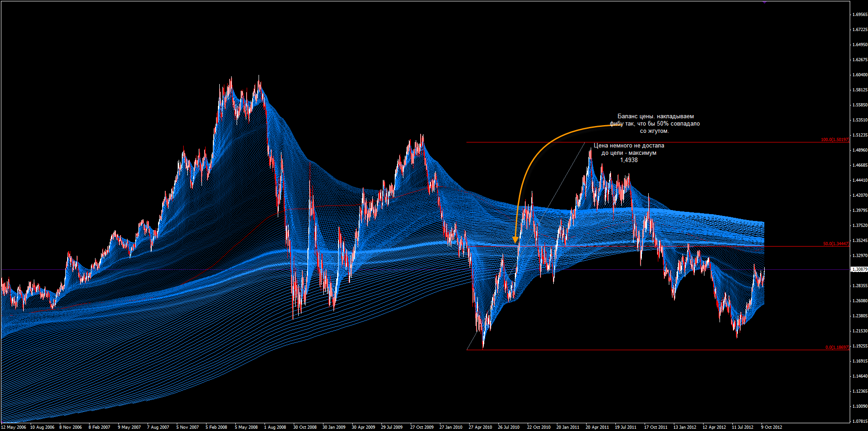The image size is (868, 431).
Task: Click the 17 Oct 2011 date label
Action: pos(656,427)
